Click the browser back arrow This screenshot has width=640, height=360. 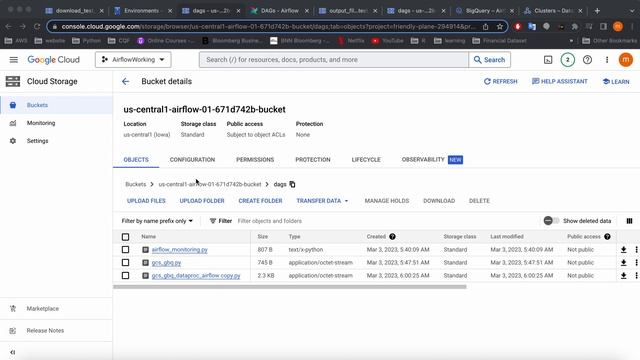click(9, 27)
